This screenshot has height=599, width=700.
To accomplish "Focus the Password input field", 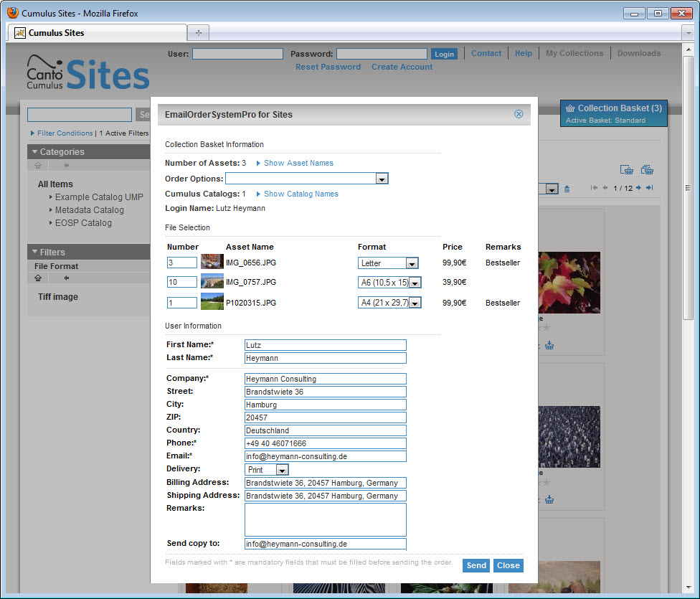I will [x=382, y=54].
